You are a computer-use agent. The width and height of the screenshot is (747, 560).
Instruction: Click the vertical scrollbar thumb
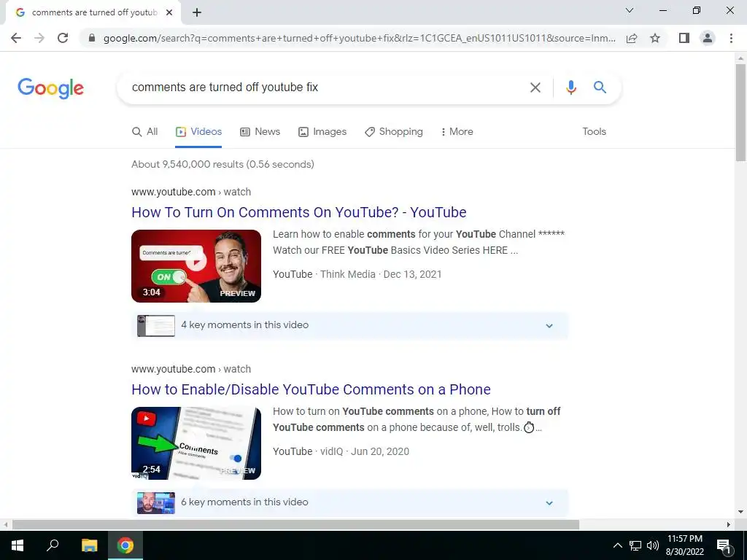(x=740, y=113)
